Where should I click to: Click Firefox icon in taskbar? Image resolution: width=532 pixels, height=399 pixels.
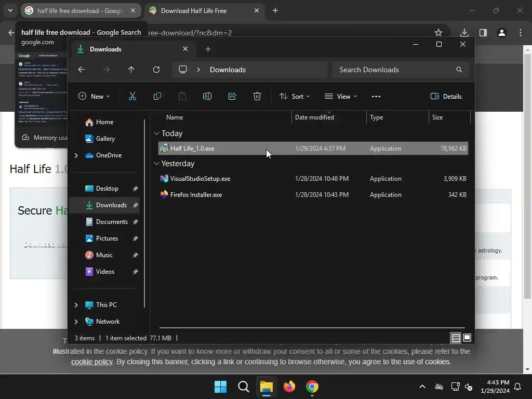tap(289, 387)
